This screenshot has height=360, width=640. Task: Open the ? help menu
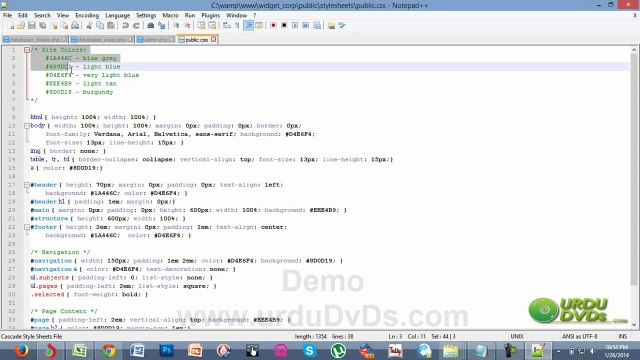click(255, 16)
